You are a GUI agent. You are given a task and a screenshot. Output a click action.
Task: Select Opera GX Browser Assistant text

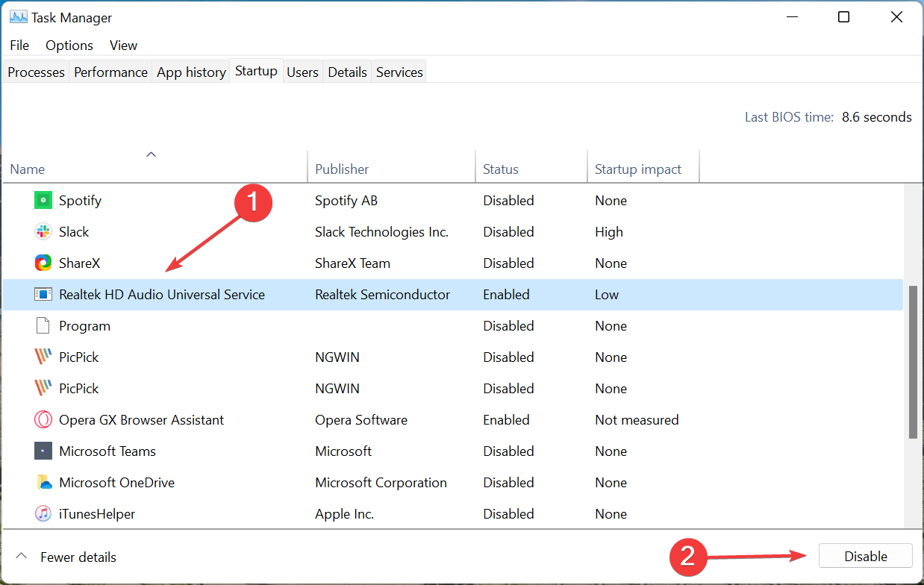141,420
